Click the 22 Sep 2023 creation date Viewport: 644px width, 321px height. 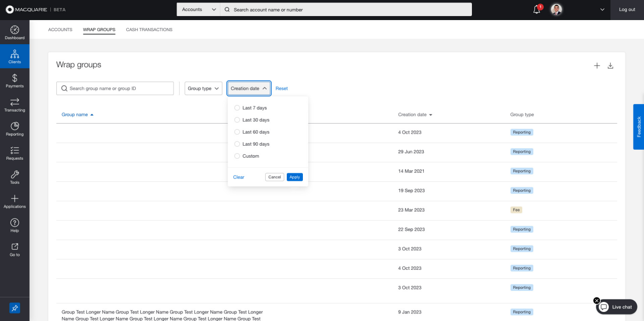pos(412,230)
